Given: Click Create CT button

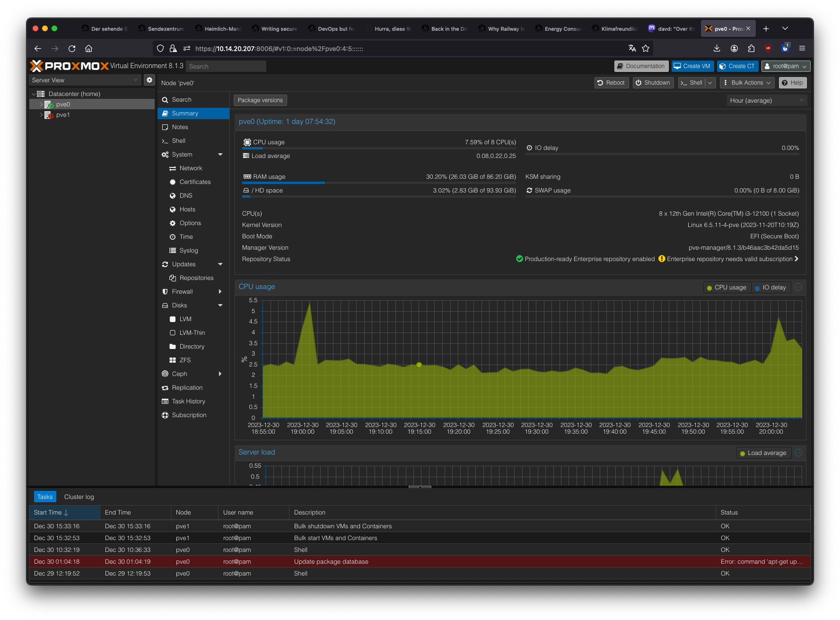Looking at the screenshot, I should (737, 66).
